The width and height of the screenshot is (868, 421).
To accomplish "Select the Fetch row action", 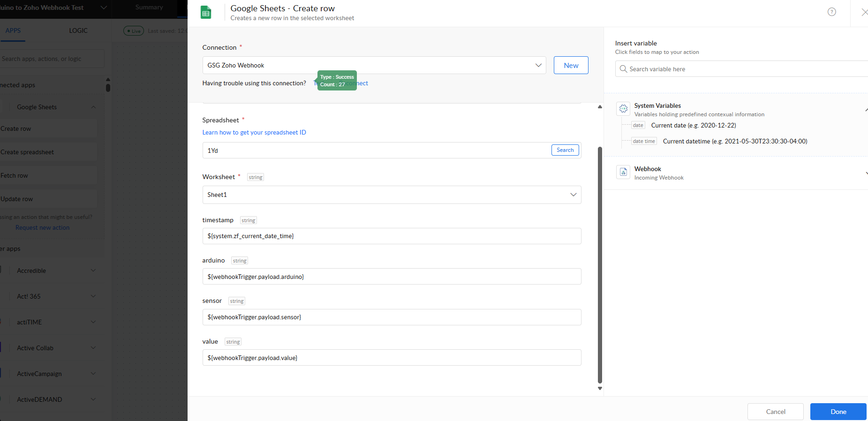I will (x=49, y=175).
